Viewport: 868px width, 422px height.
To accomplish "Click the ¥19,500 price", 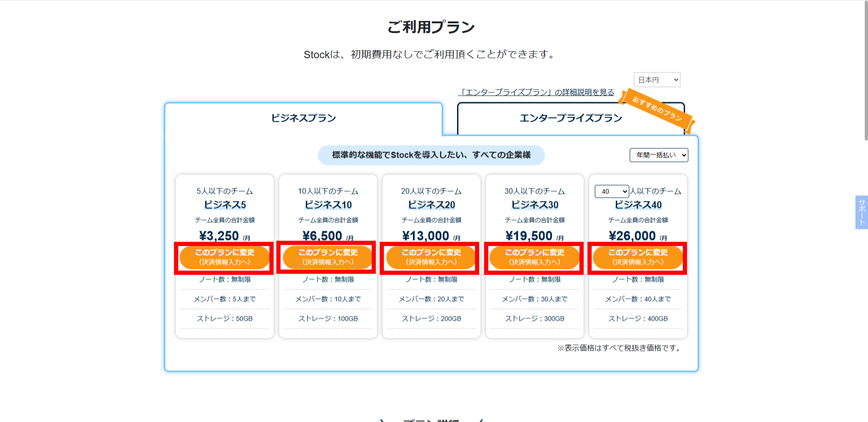I will (x=529, y=236).
